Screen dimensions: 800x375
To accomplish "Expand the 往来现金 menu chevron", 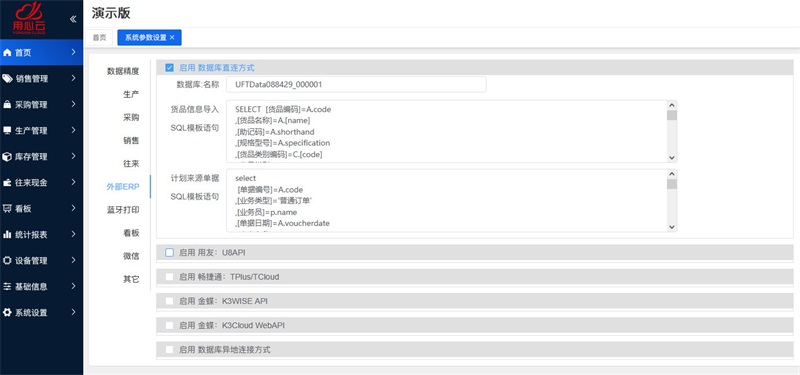I will [x=73, y=182].
